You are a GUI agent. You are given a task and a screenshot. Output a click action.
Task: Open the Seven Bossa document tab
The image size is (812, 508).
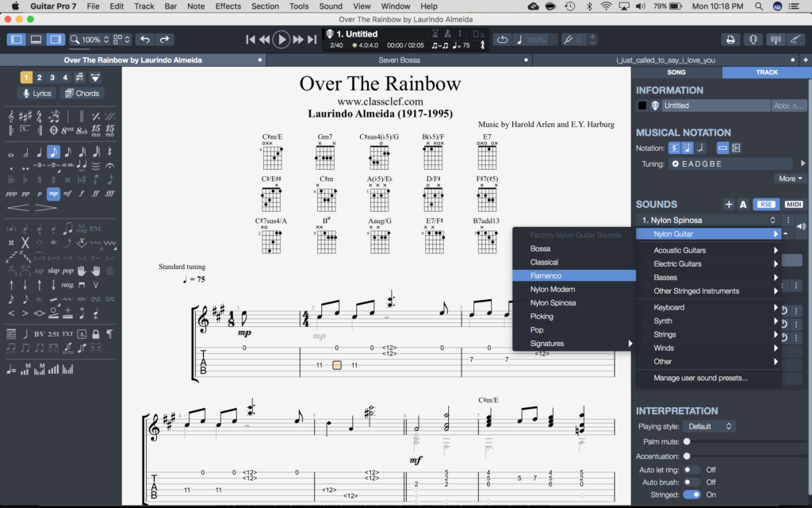(399, 60)
